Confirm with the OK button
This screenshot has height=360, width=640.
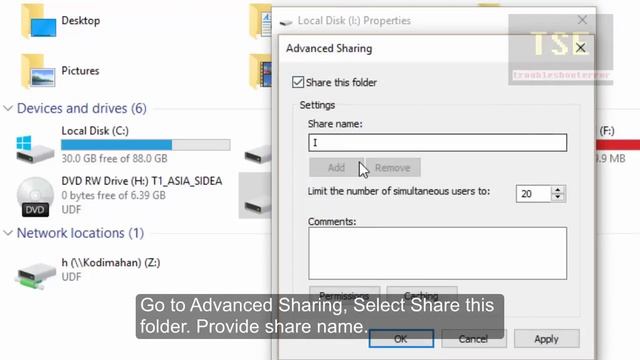point(401,339)
